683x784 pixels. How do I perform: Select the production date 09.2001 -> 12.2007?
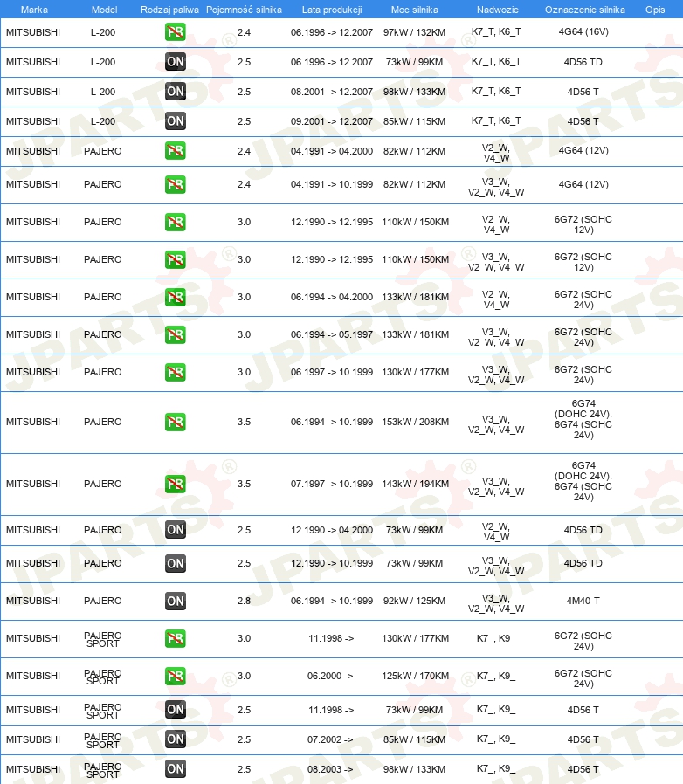pos(332,121)
